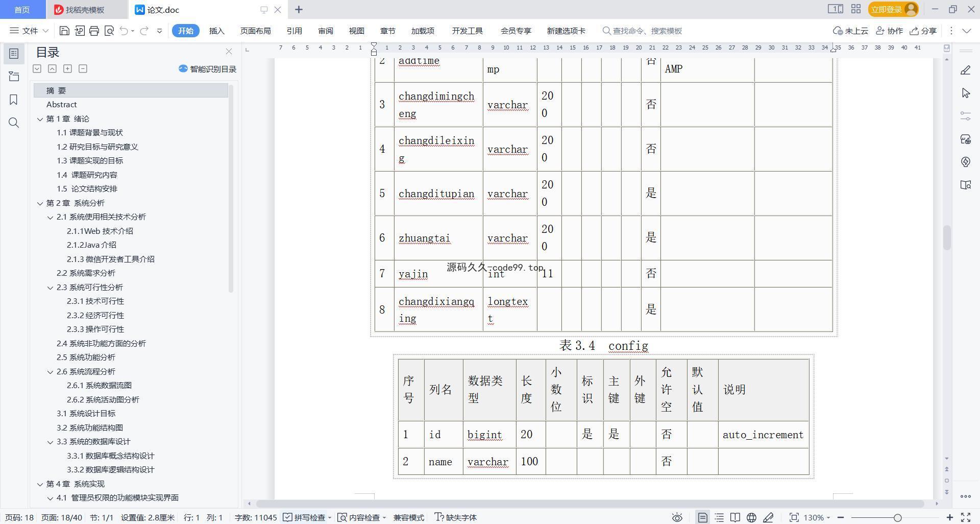The height and width of the screenshot is (524, 980).
Task: Click 内容检查 in the status bar
Action: [x=362, y=517]
